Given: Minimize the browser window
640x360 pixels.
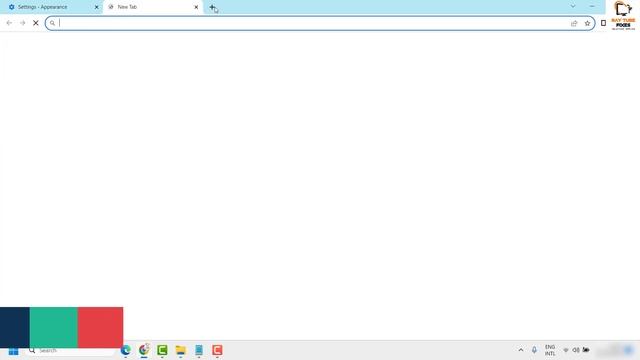Looking at the screenshot, I should tap(592, 6).
